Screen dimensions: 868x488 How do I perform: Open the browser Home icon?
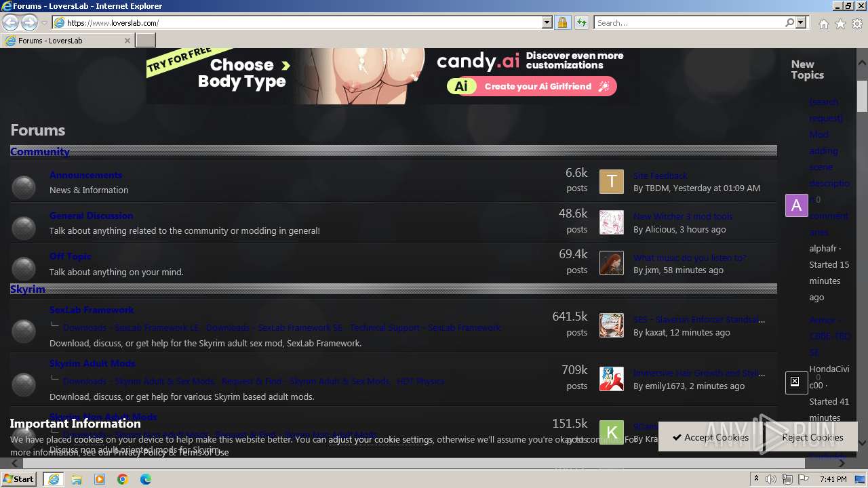[823, 24]
